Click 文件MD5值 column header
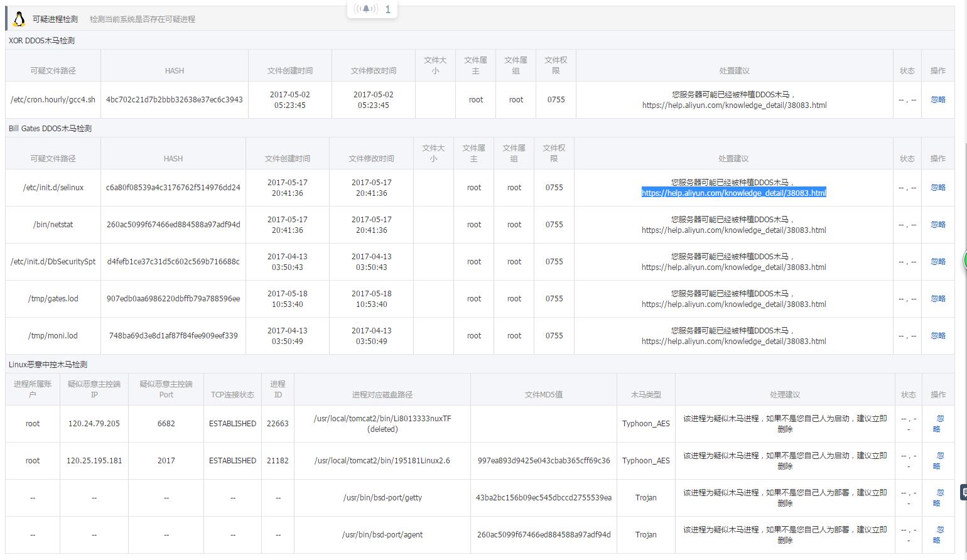The width and height of the screenshot is (967, 560). point(543,395)
